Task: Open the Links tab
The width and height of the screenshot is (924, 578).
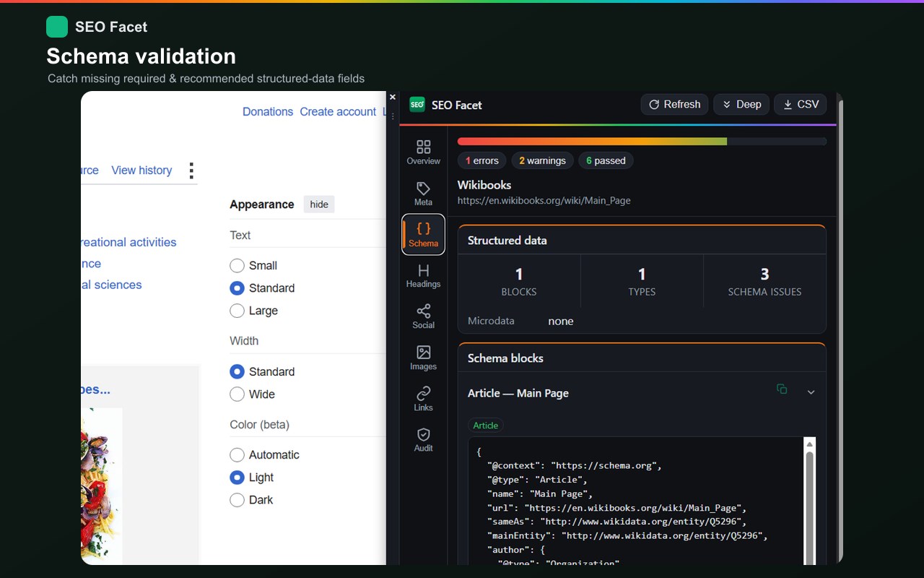Action: point(423,399)
